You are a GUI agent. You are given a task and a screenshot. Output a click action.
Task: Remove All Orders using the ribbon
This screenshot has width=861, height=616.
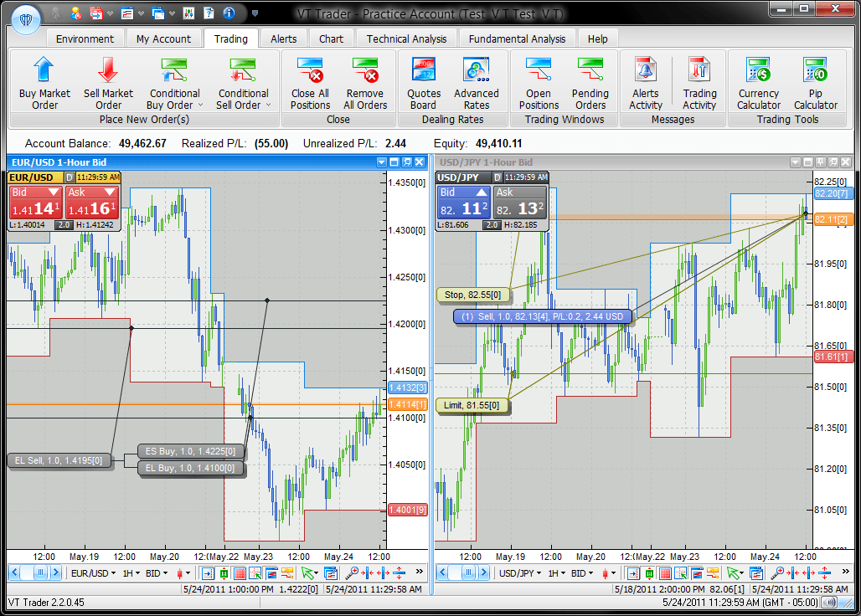365,84
